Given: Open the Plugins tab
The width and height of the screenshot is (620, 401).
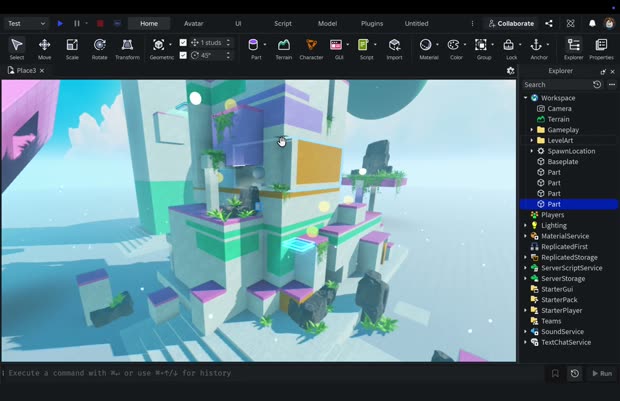Looking at the screenshot, I should [x=372, y=23].
